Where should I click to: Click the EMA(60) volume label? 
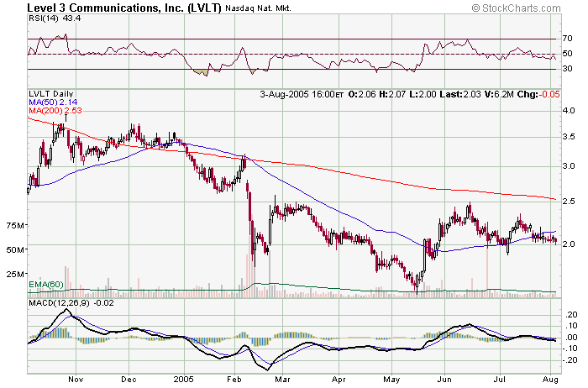click(46, 285)
